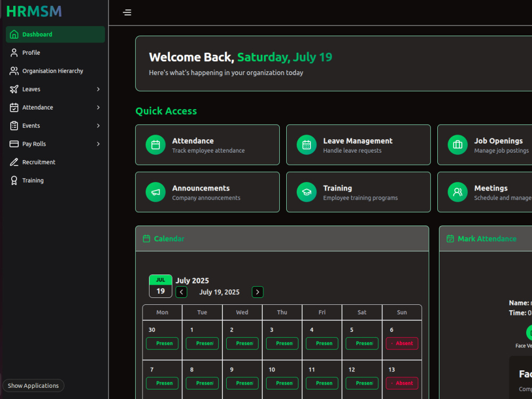
Task: Click the Profile person icon
Action: point(14,53)
